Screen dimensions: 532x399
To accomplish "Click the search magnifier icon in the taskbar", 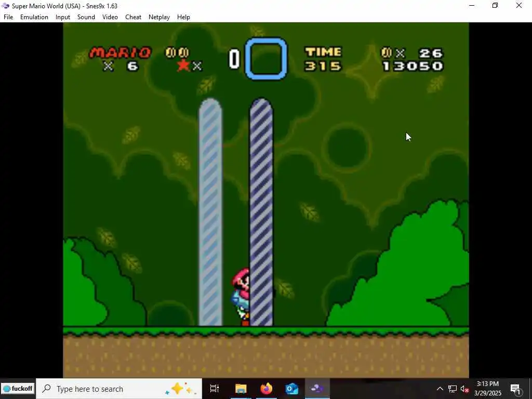I will click(x=46, y=389).
